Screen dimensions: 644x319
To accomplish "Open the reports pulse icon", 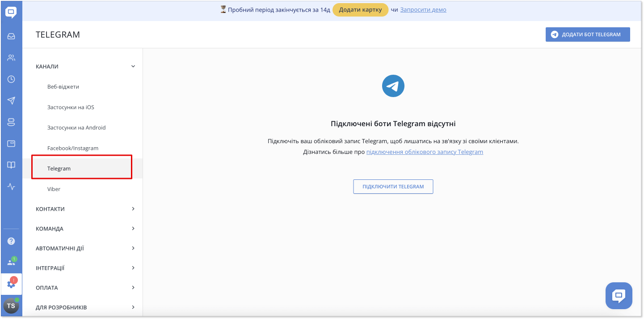I will click(x=11, y=187).
